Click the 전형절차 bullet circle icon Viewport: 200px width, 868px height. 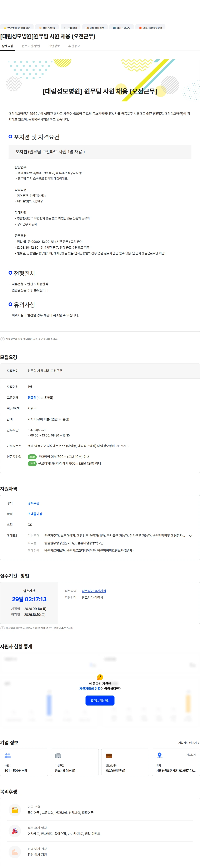click(x=10, y=273)
